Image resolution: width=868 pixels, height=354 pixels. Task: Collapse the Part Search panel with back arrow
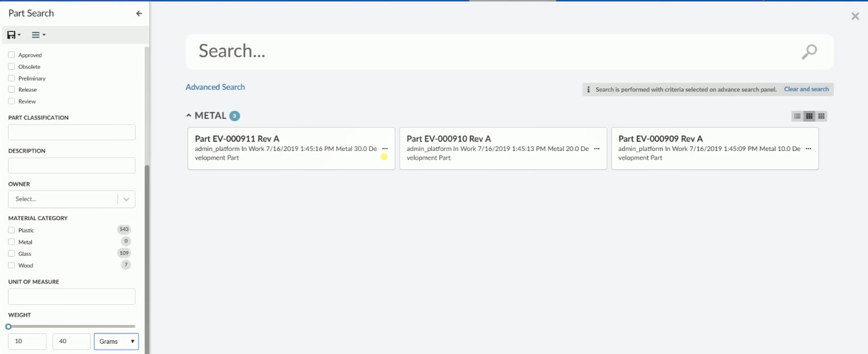(139, 13)
